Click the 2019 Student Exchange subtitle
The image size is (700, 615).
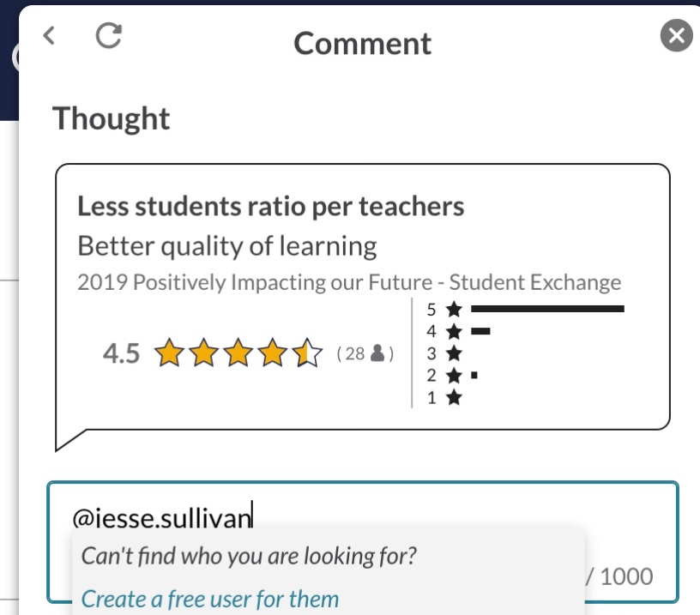click(349, 282)
